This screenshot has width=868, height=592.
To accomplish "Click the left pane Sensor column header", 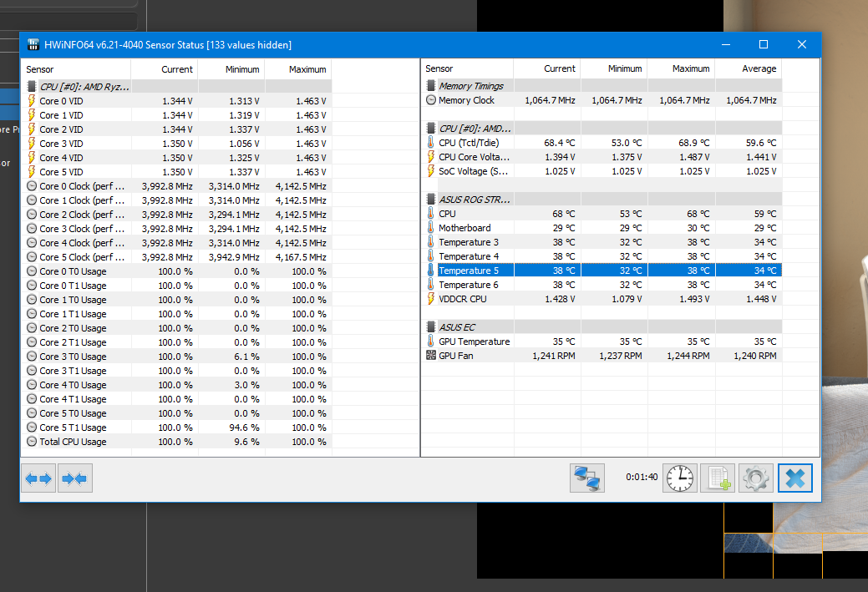I will tap(76, 69).
